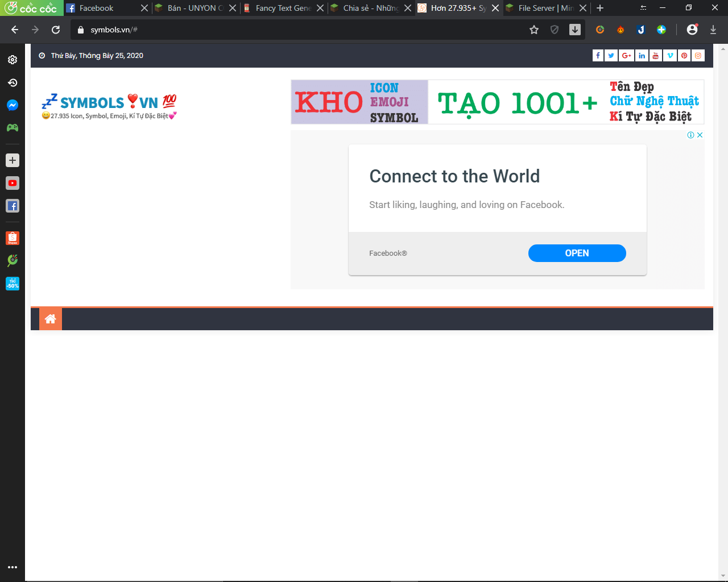Open Shopee shortcut in the sidebar
Image resolution: width=728 pixels, height=582 pixels.
[13, 238]
